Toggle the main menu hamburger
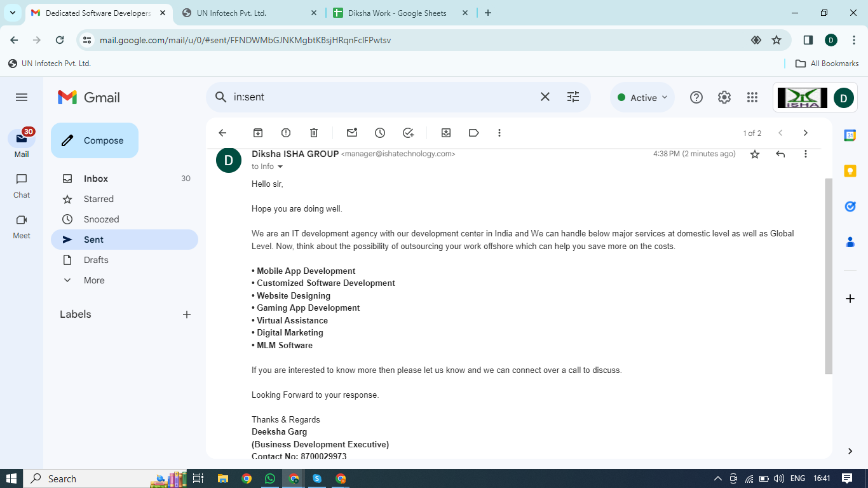Viewport: 868px width, 488px height. pos(22,97)
